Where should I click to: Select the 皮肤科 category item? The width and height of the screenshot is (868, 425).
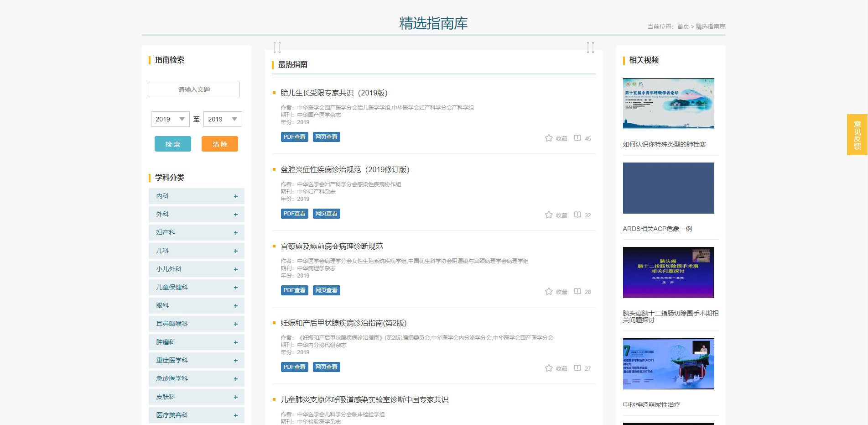coord(166,397)
